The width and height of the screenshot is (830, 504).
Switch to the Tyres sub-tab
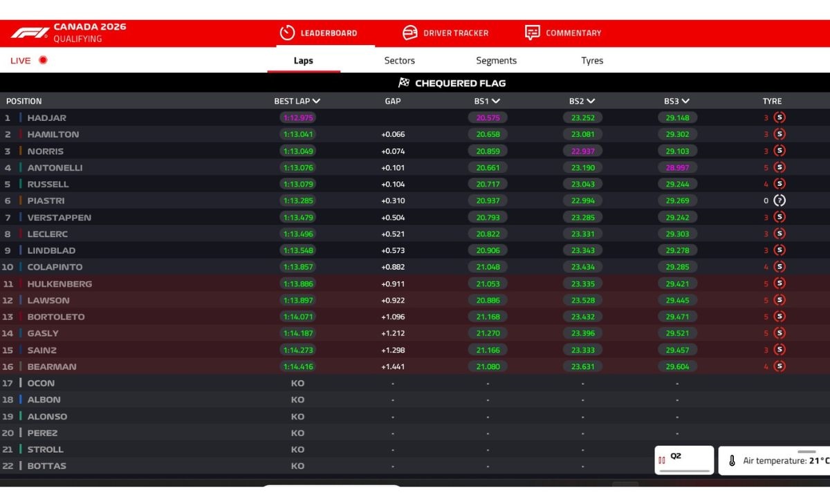(x=592, y=60)
